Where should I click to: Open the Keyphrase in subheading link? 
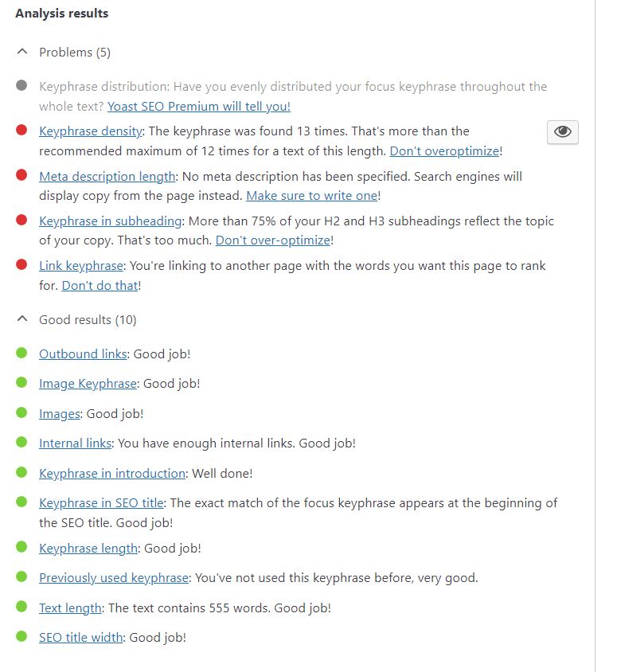pyautogui.click(x=111, y=221)
